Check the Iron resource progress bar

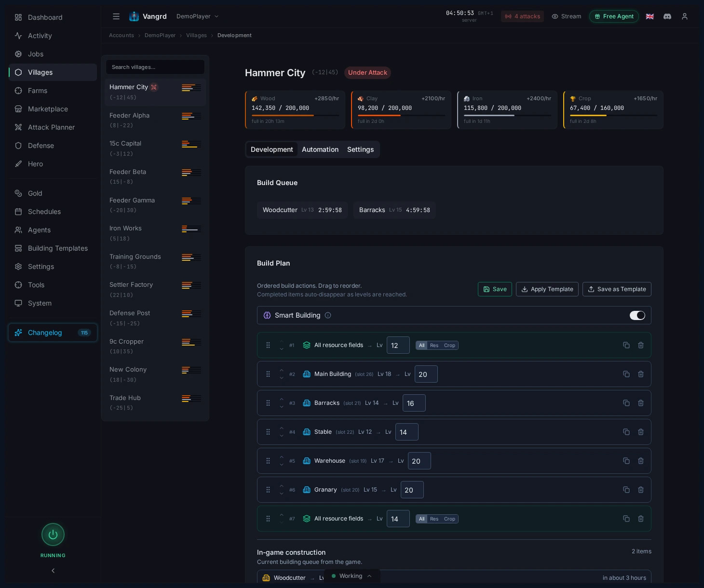coord(507,116)
